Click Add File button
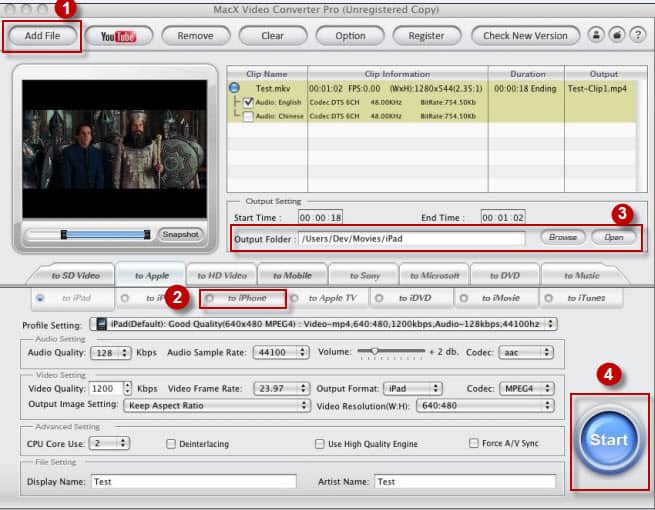 click(42, 36)
